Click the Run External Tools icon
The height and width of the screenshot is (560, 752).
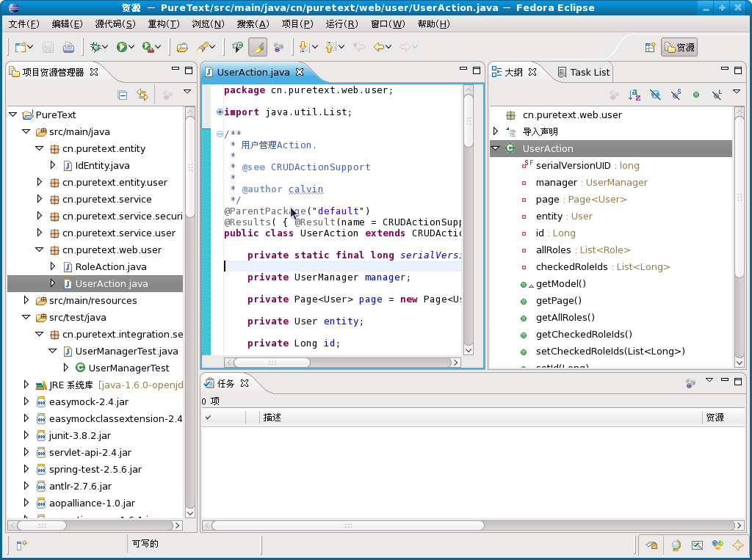tap(148, 47)
